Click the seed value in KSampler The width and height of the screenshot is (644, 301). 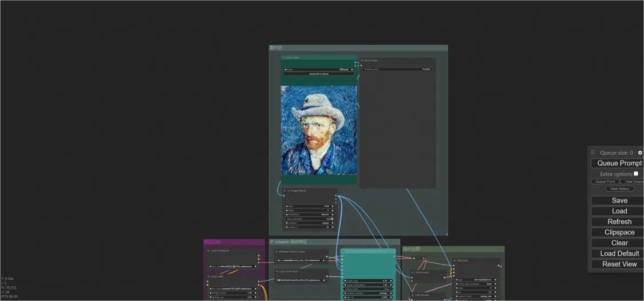click(483, 280)
